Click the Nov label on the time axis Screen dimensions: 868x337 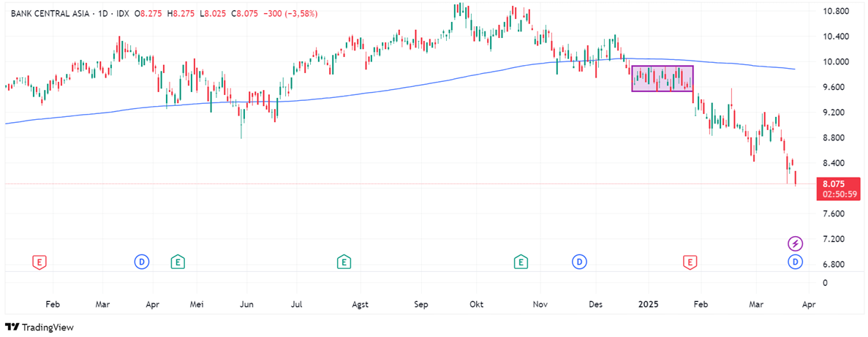[540, 304]
